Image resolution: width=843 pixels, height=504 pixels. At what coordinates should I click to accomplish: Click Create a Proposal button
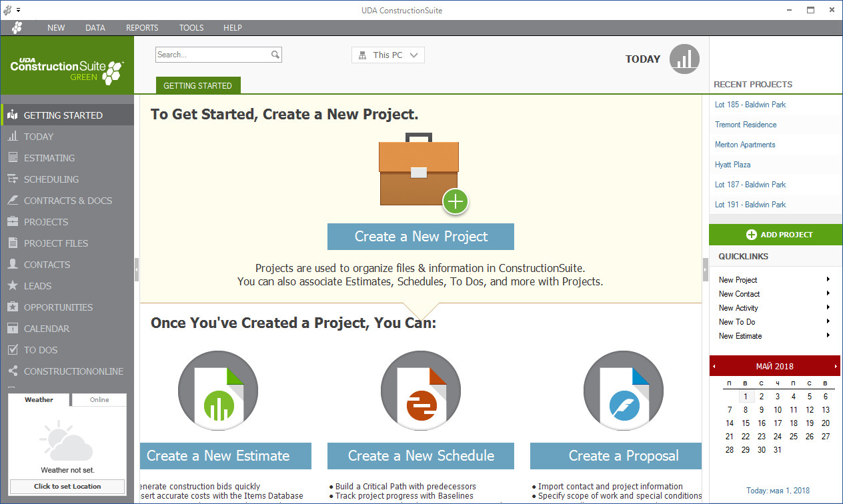[616, 456]
